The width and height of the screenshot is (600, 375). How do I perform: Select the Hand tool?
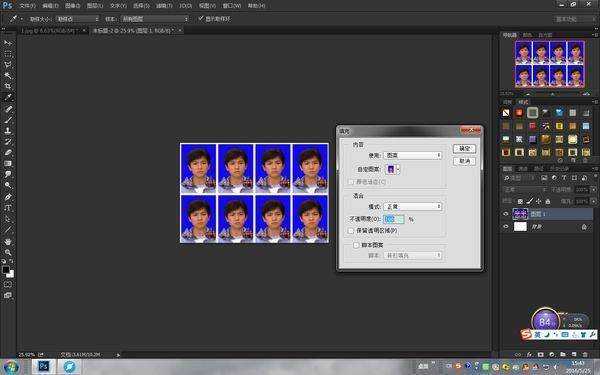click(8, 241)
